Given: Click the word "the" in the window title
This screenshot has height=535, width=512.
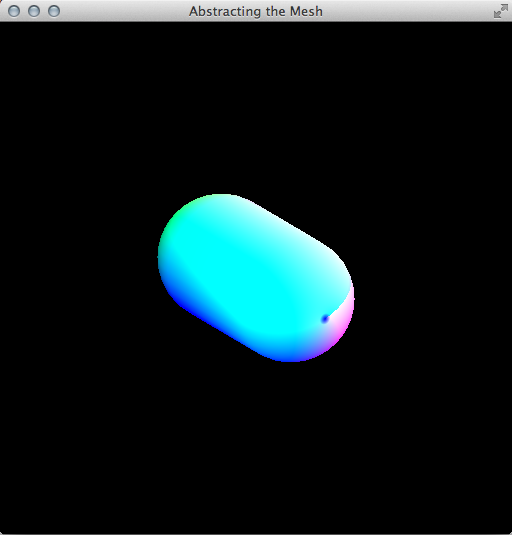Looking at the screenshot, I should coord(276,11).
